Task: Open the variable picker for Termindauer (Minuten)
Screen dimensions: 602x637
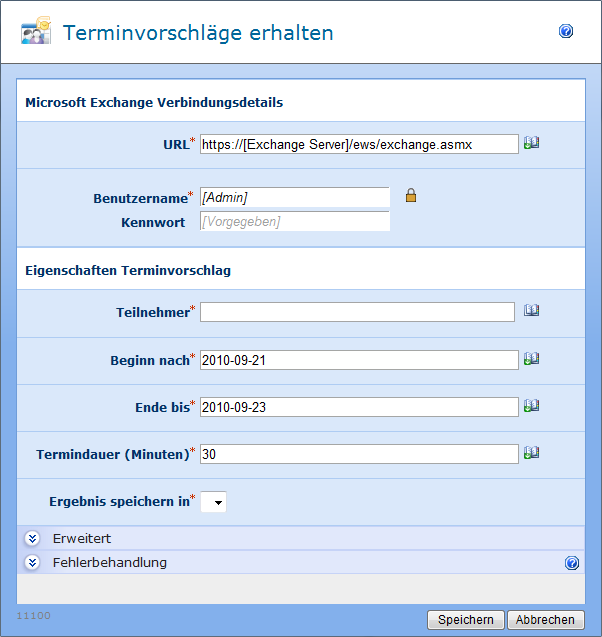Action: tap(531, 453)
